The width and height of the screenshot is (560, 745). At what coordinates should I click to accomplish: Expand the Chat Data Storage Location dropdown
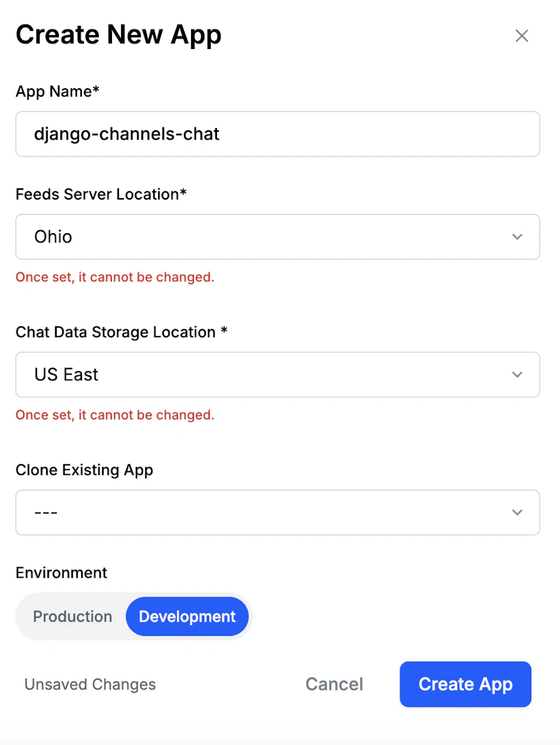point(278,375)
